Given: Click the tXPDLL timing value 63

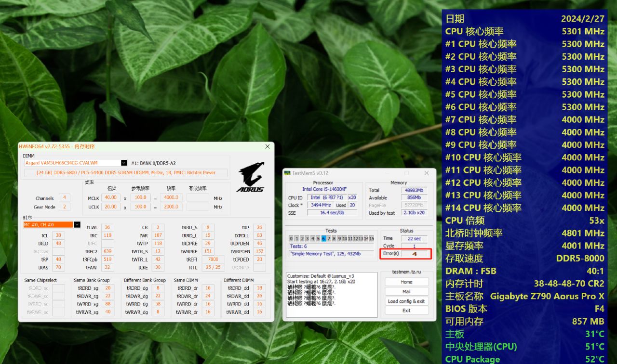Looking at the screenshot, I should 259,235.
